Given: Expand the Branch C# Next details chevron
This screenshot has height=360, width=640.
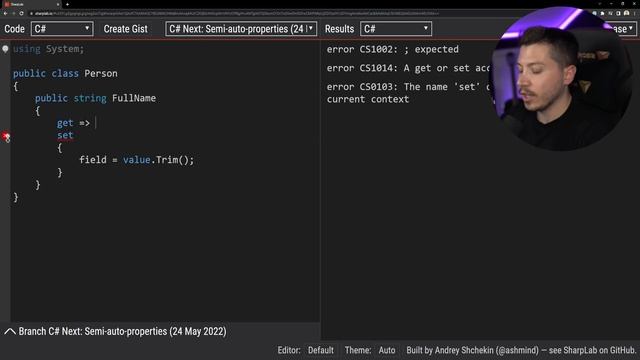Looking at the screenshot, I should 10,331.
